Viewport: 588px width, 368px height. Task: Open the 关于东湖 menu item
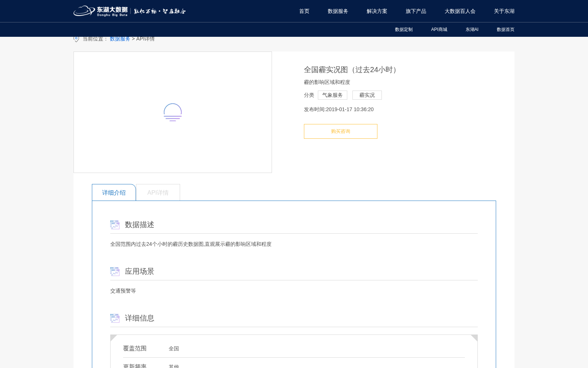tap(504, 11)
